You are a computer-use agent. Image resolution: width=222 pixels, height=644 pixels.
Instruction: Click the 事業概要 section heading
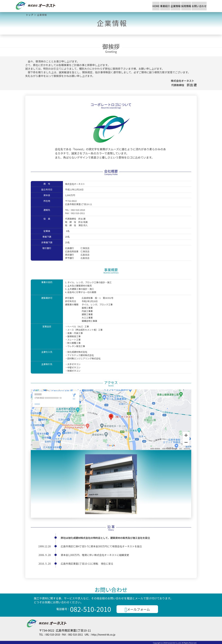point(111,270)
